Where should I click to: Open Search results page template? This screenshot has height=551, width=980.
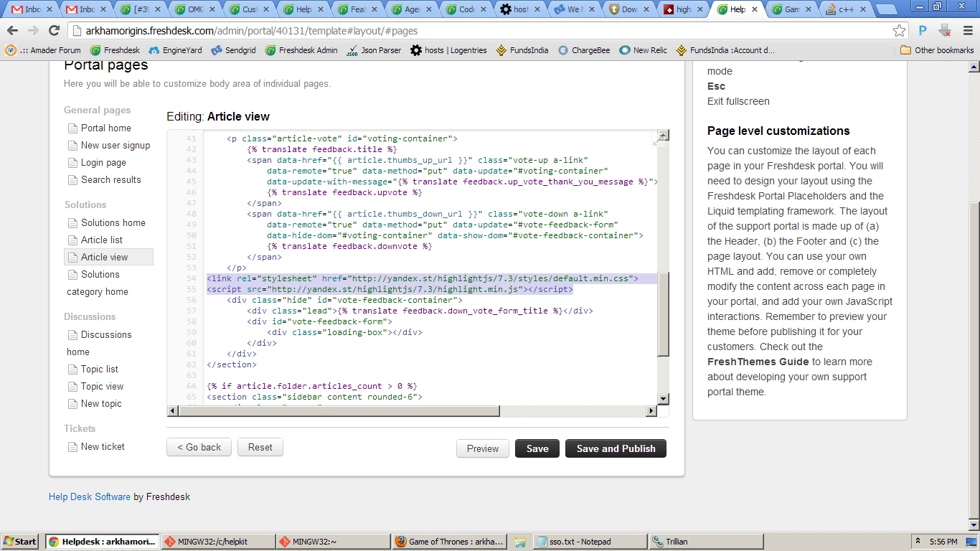(x=111, y=179)
